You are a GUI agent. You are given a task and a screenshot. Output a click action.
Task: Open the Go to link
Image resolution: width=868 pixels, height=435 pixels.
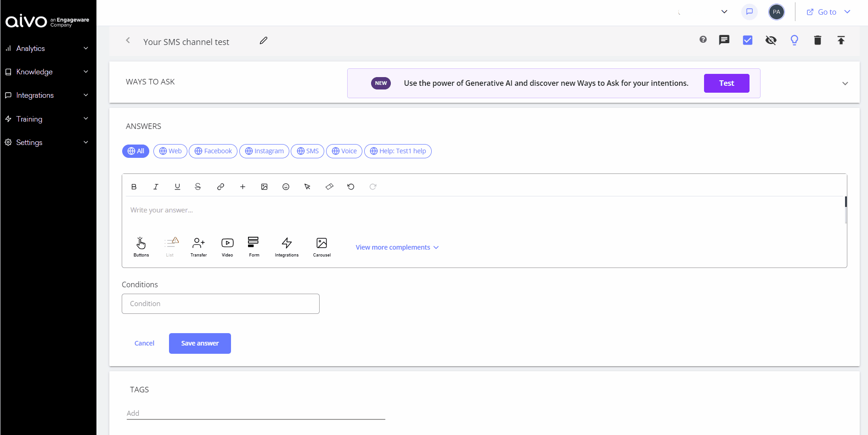coord(822,12)
